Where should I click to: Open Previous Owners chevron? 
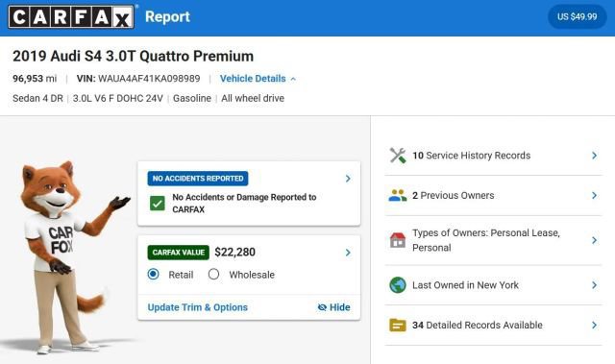(x=595, y=196)
